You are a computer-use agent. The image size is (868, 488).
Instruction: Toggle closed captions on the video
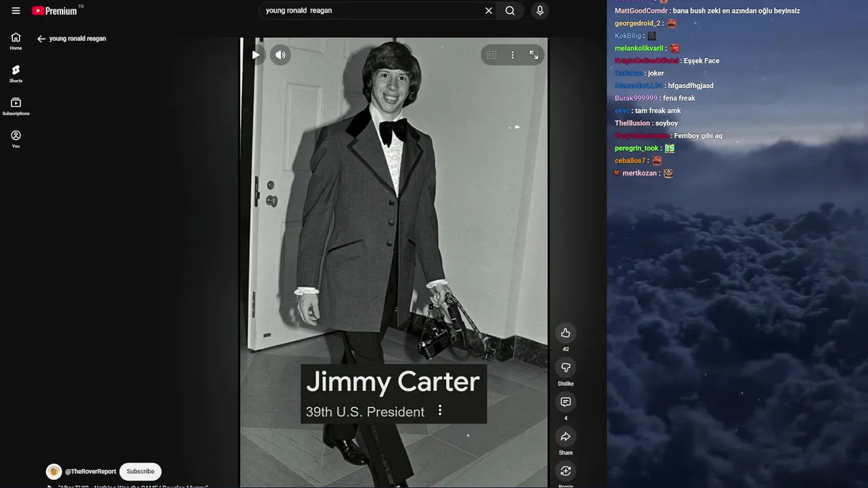(x=492, y=55)
